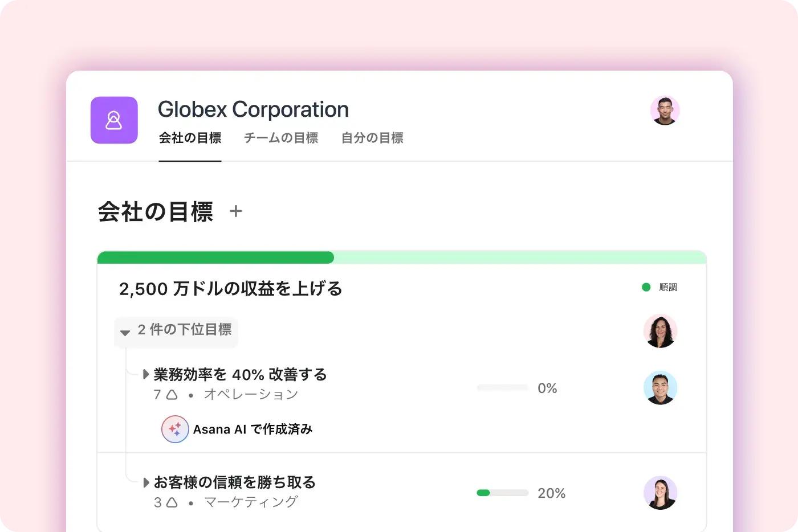Screen dimensions: 798x532
Task: Click the plus icon next to 会社の目標 heading
Action: [236, 211]
